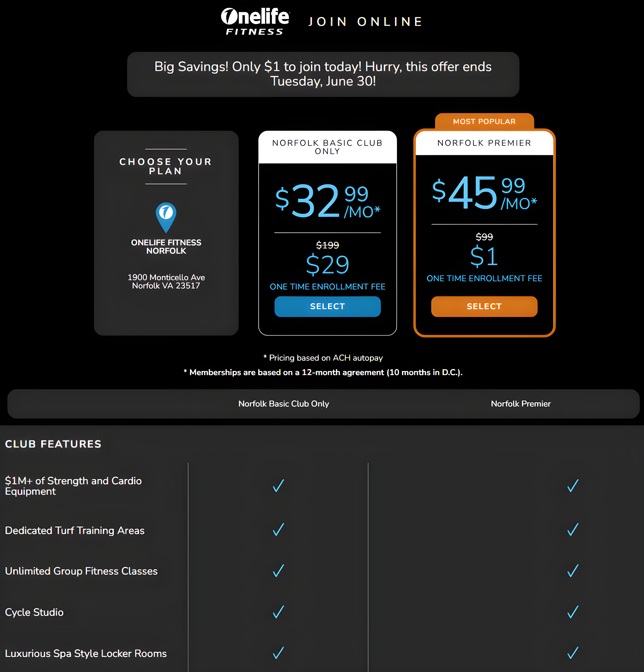Select the Norfolk Premier plan
Screen dimensions: 644x672
(484, 307)
